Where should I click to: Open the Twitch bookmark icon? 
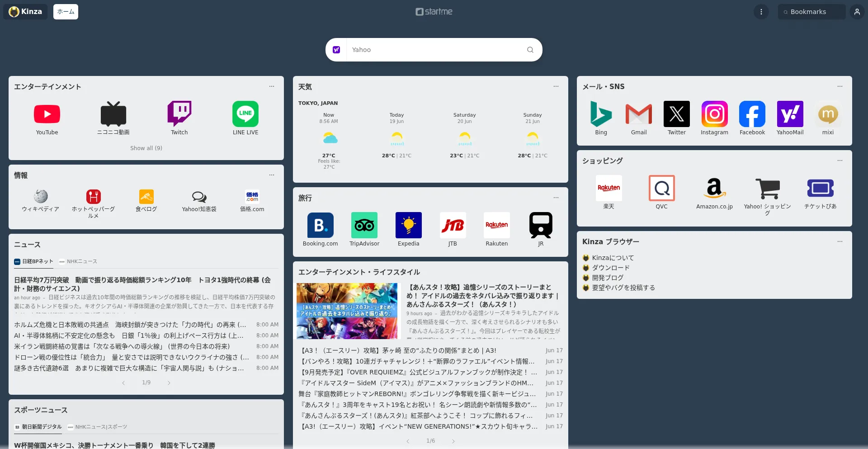point(179,114)
